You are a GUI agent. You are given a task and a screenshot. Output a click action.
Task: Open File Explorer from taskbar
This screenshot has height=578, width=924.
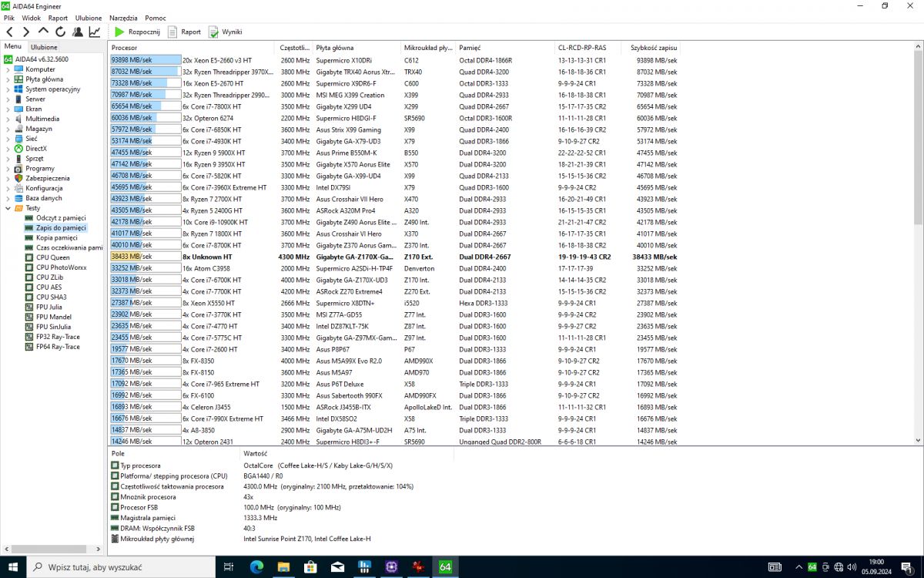click(283, 566)
